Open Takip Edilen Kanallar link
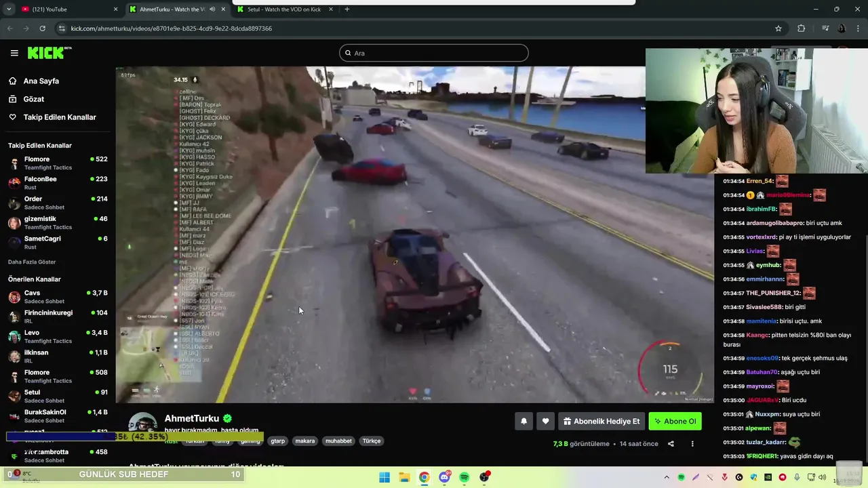This screenshot has height=488, width=868. pyautogui.click(x=52, y=117)
